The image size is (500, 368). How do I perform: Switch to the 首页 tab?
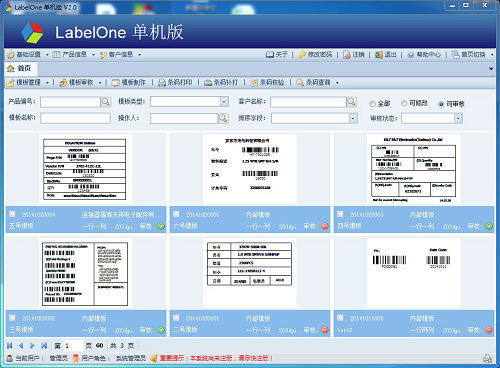20,68
